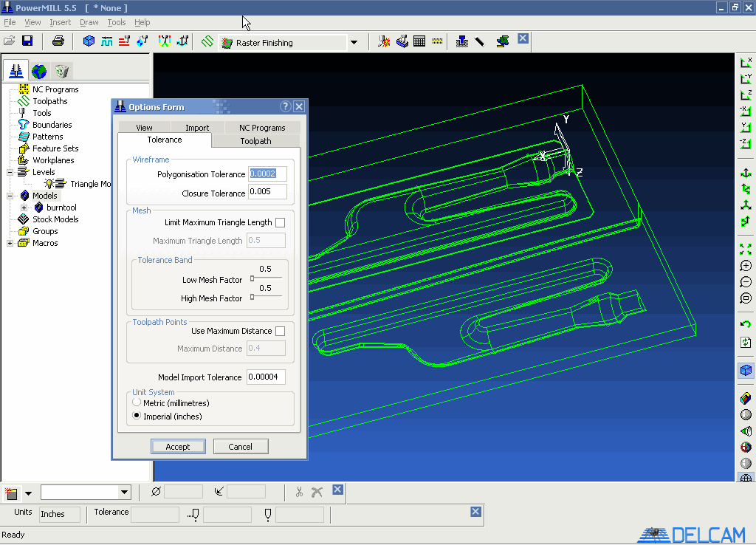Screen dimensions: 756x545
Task: Click the Options Form help question icon
Action: (x=286, y=106)
